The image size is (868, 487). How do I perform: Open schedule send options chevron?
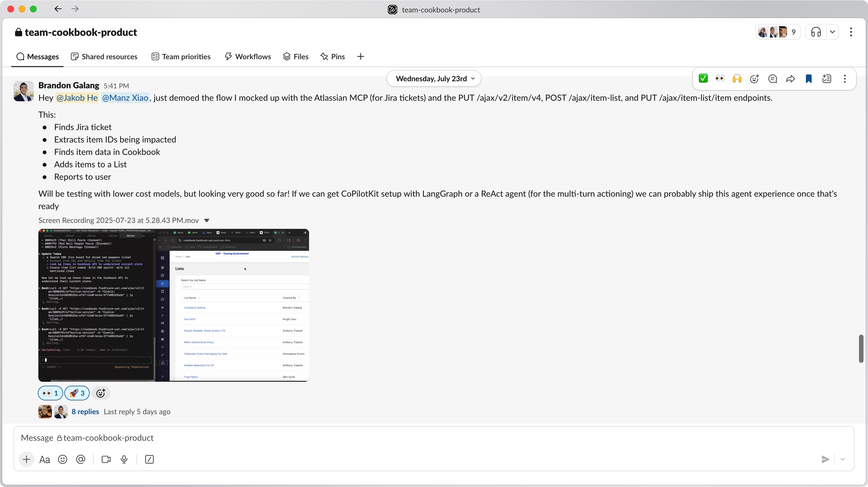point(843,459)
